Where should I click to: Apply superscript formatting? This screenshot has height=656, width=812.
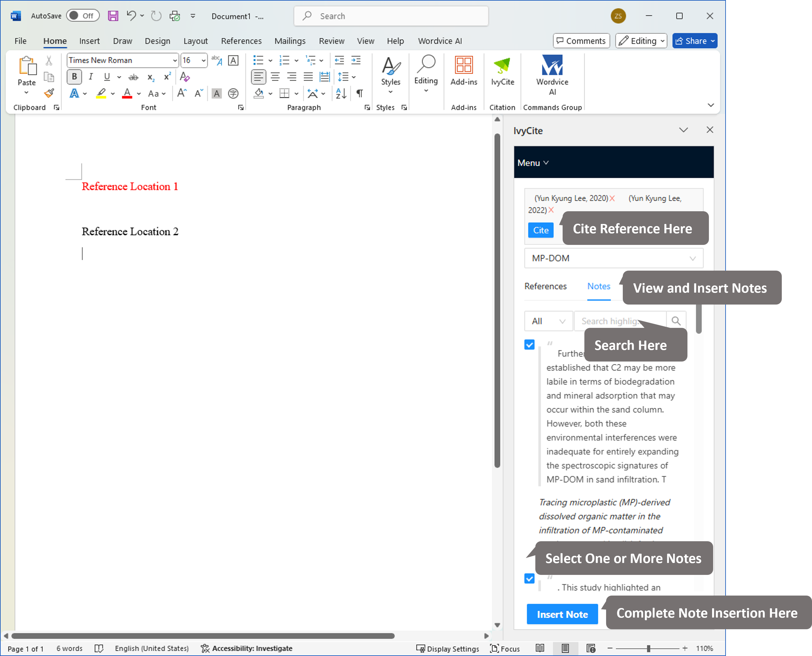pyautogui.click(x=167, y=77)
